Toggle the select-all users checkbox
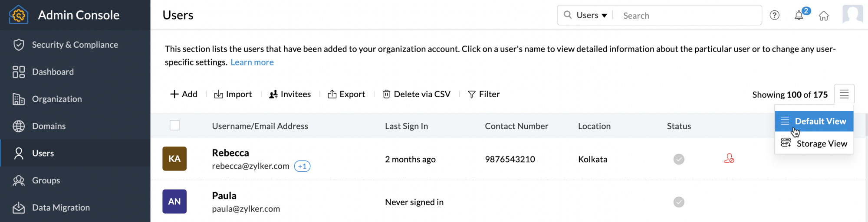Image resolution: width=868 pixels, height=222 pixels. [x=175, y=125]
